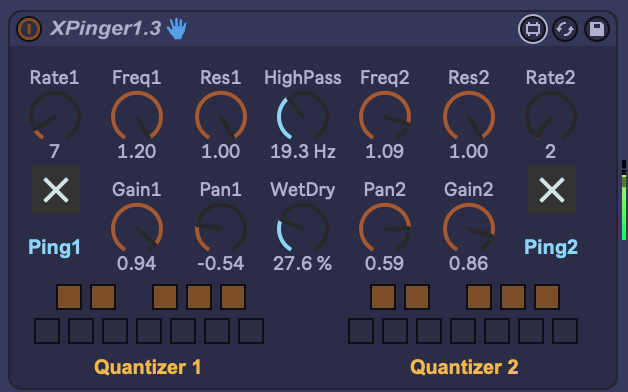Click the Ping2 label

pyautogui.click(x=551, y=247)
